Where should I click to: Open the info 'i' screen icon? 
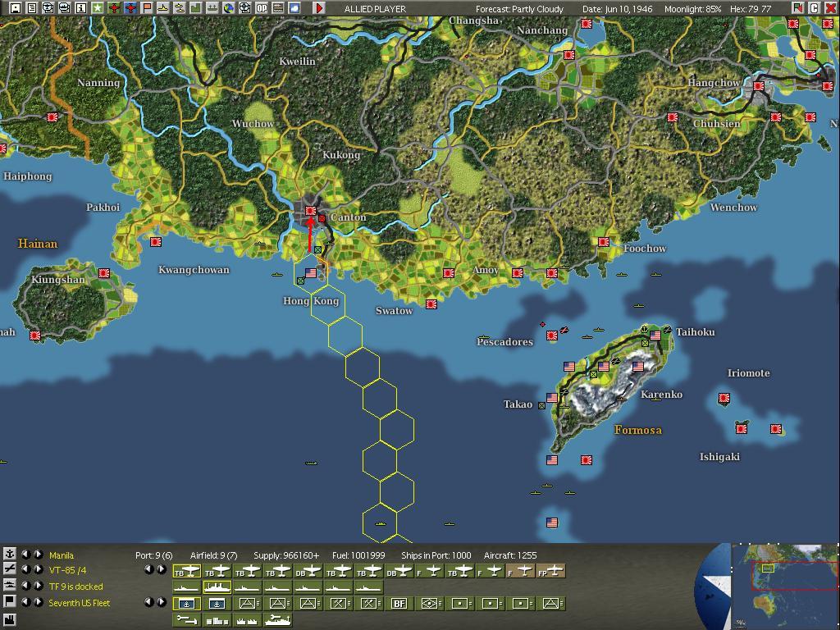(x=81, y=8)
